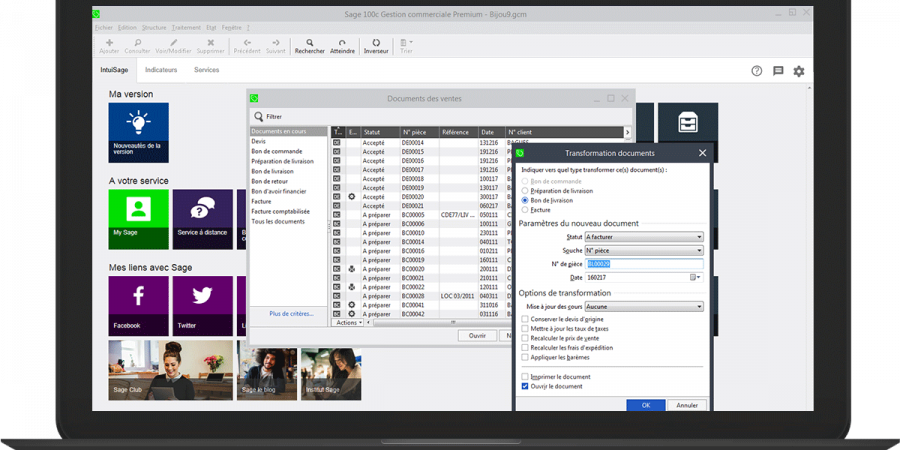900x450 pixels.
Task: Click the Inverseur toolbar icon
Action: [x=376, y=42]
